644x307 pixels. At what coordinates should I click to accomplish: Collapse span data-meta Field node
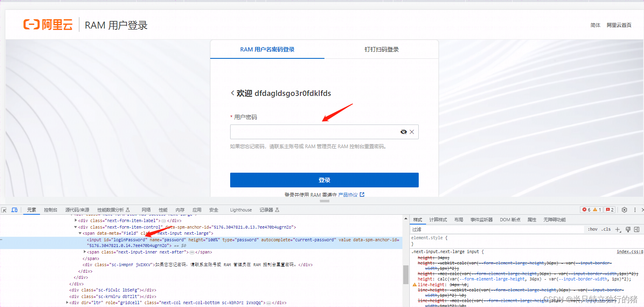tap(80, 233)
